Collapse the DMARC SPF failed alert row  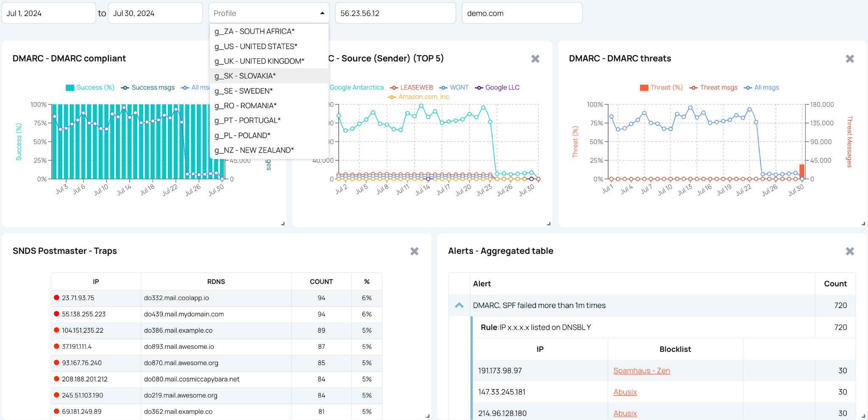click(x=459, y=306)
